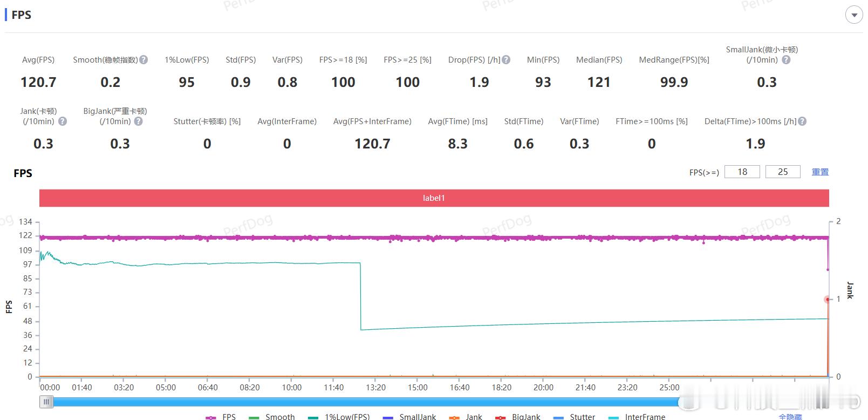Screen dimensions: 868x420
Task: Click the Delta(FTime)>100ms value 1.9
Action: (x=756, y=144)
